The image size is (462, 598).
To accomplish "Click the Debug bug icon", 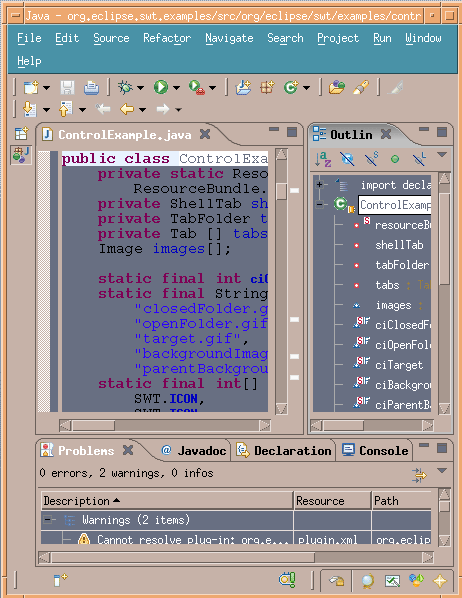I will pyautogui.click(x=125, y=87).
